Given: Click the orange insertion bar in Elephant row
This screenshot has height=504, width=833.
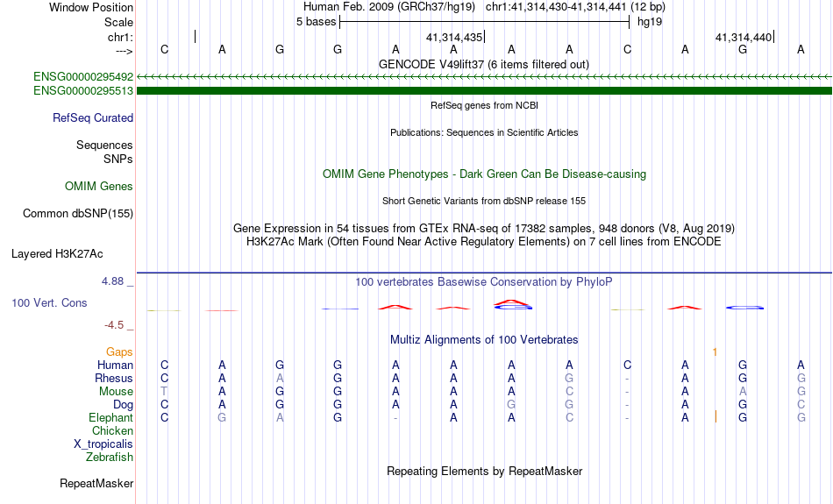Looking at the screenshot, I should coord(716,416).
